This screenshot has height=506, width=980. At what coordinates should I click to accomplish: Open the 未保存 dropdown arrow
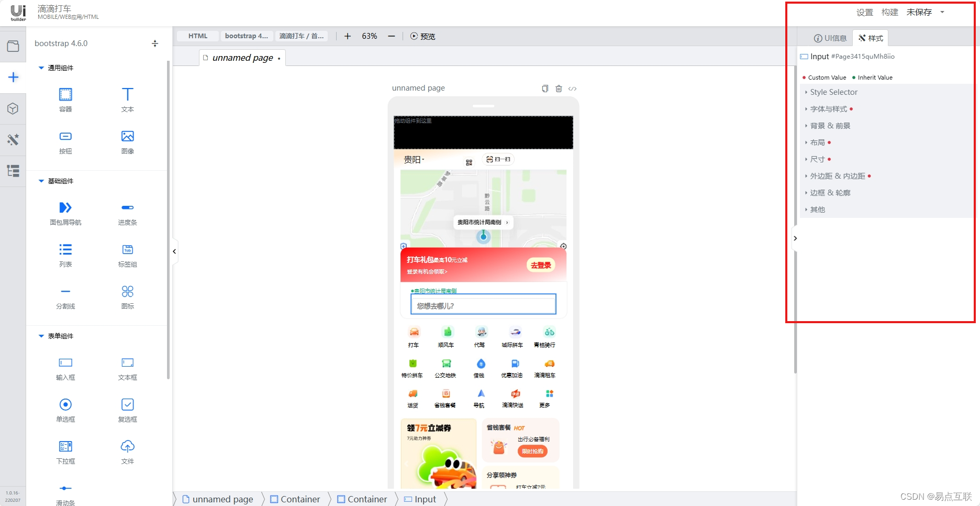coord(942,12)
